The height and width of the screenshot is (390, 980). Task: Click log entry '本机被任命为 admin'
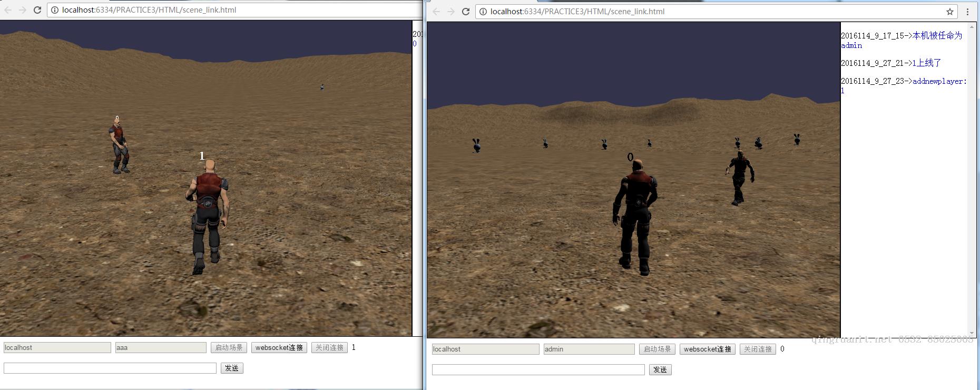pyautogui.click(x=901, y=41)
